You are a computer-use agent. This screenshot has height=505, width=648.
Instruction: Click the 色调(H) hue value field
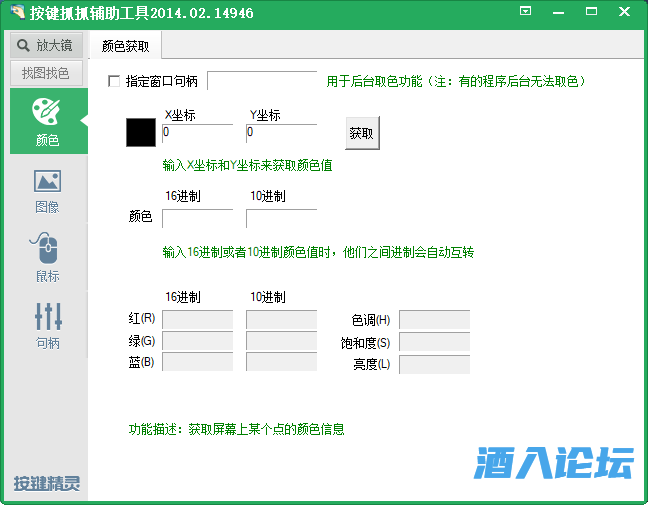point(434,320)
